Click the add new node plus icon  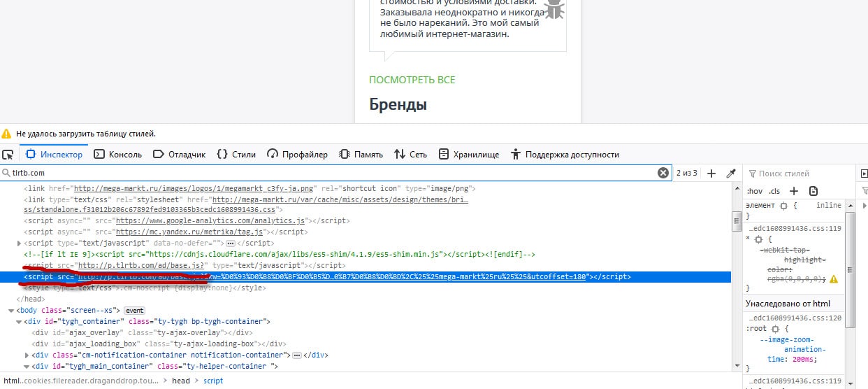tap(711, 174)
